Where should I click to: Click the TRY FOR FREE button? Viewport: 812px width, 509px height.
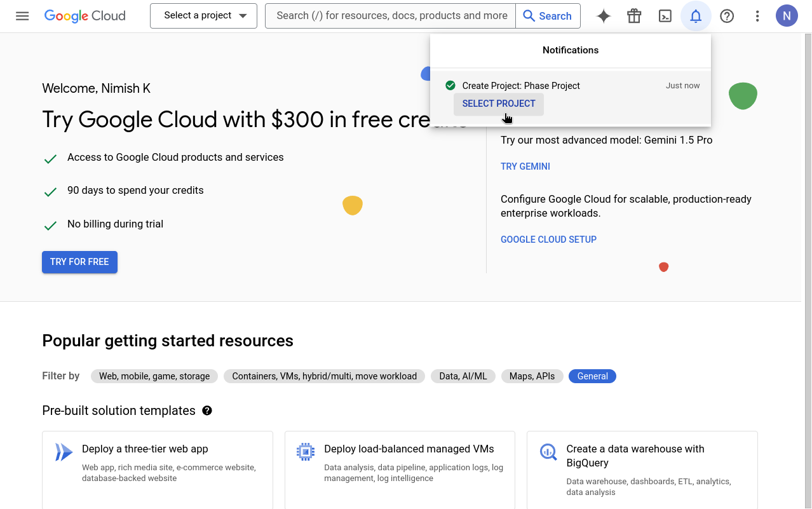tap(79, 262)
